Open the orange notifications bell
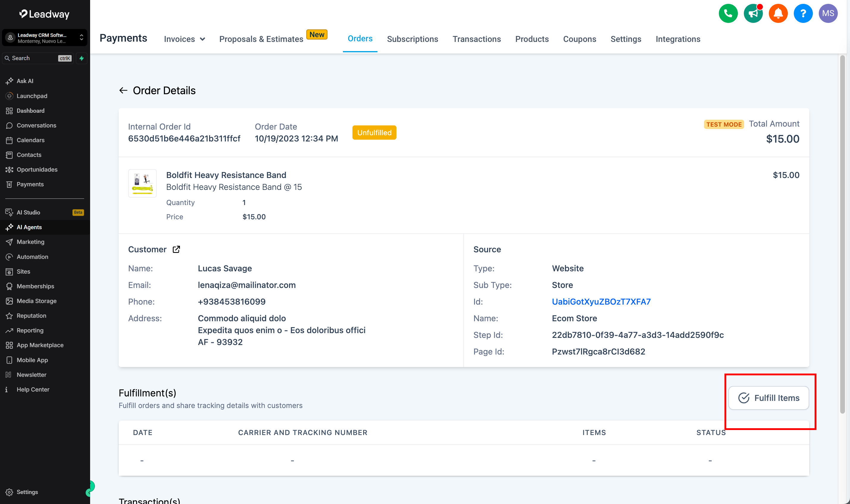850x504 pixels. pyautogui.click(x=778, y=14)
